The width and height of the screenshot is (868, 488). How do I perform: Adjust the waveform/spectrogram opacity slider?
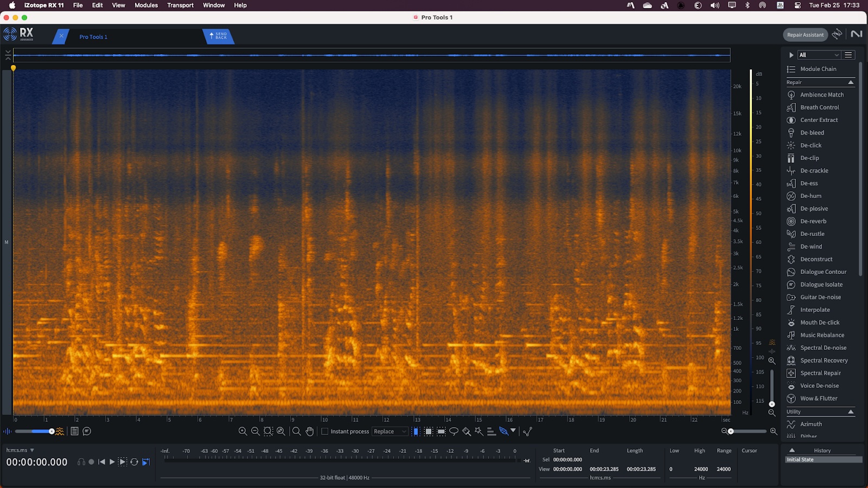52,432
